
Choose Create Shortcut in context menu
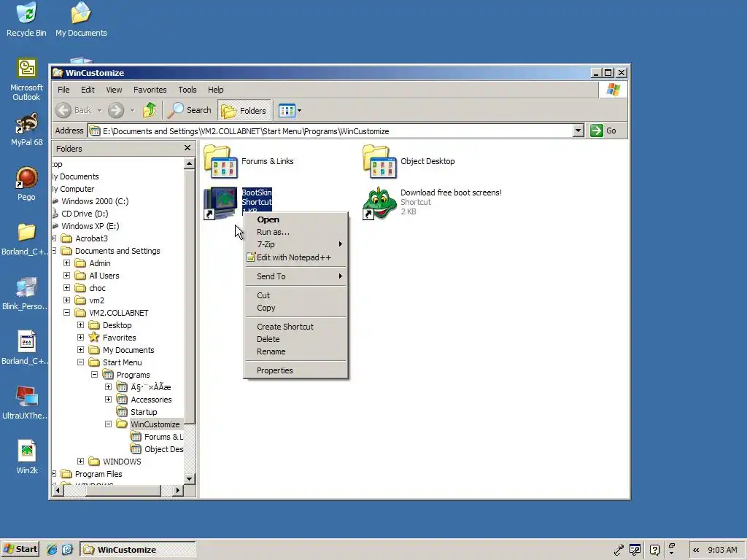[x=296, y=327]
